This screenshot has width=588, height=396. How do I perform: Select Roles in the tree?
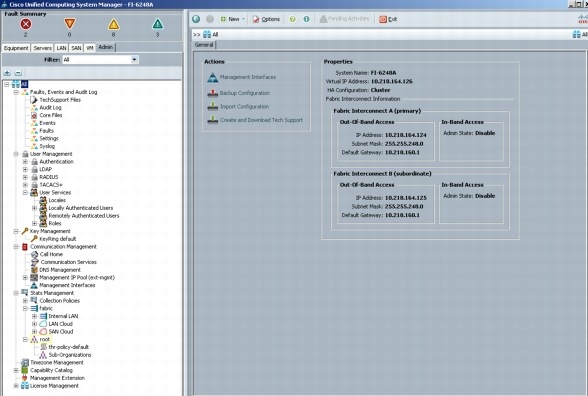click(x=55, y=224)
